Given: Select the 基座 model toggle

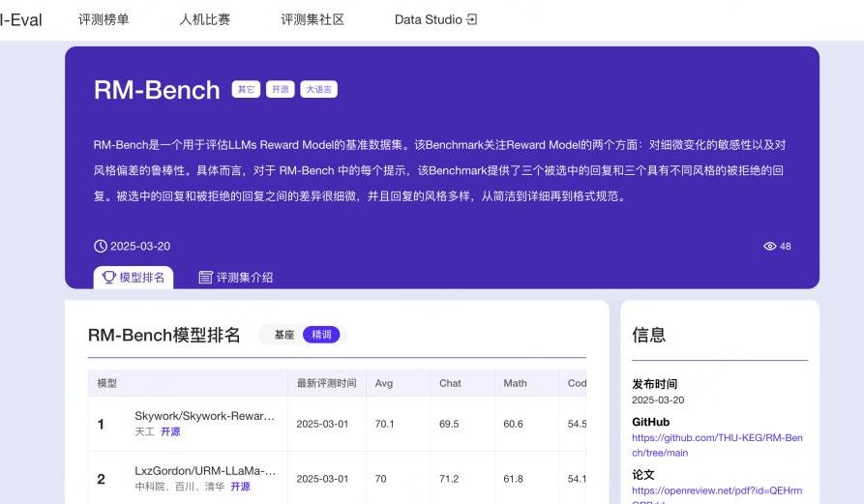Looking at the screenshot, I should [x=283, y=335].
